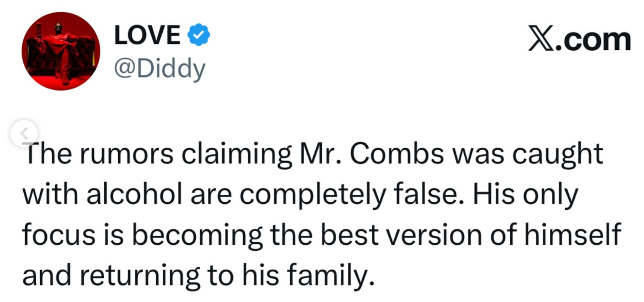Viewport: 644px width, 302px height.
Task: Open the red profile avatar picture
Action: coord(61,51)
